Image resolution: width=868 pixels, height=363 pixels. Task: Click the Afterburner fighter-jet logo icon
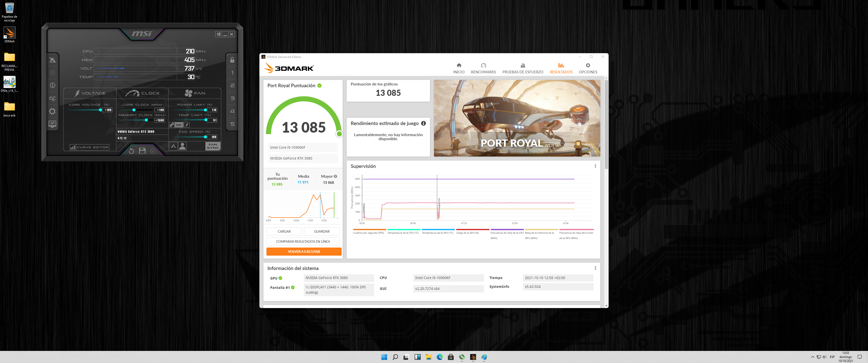tap(52, 60)
